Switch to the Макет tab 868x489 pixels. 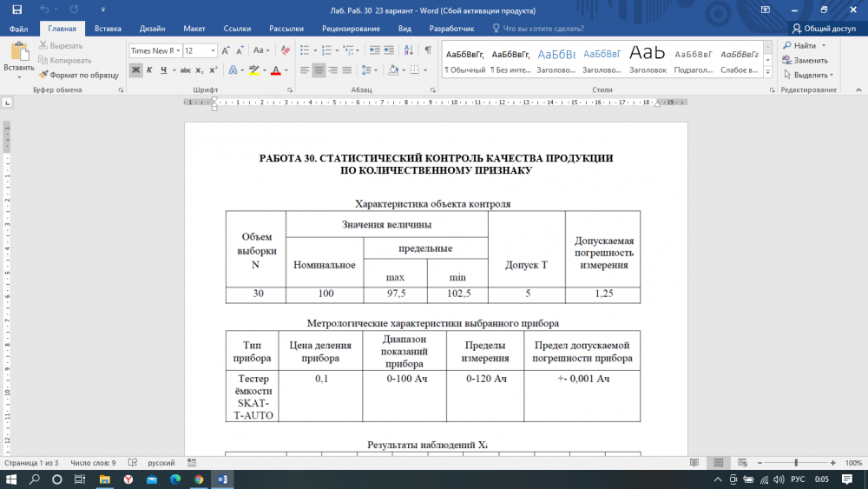tap(194, 29)
